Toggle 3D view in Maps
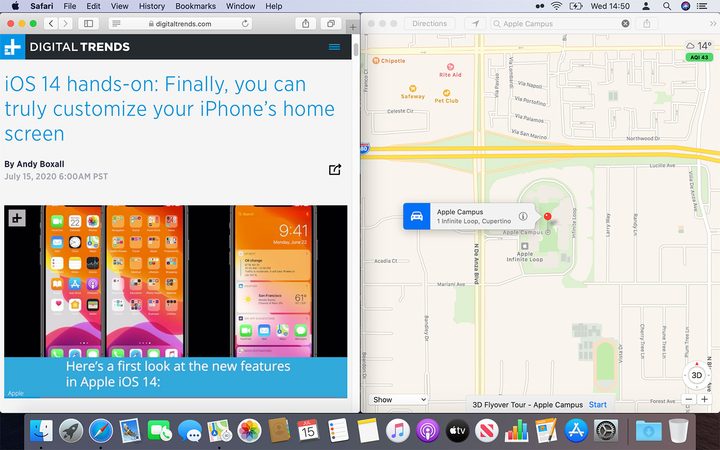 coord(697,375)
